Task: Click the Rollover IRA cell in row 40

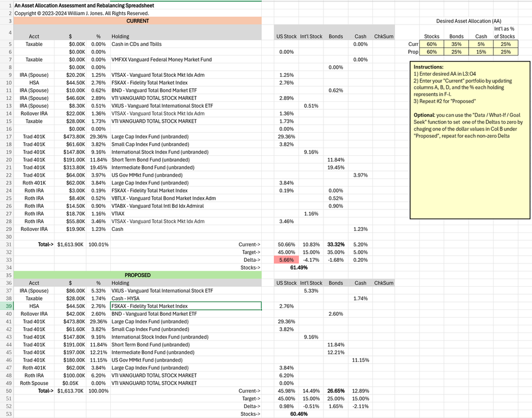Action: coord(34,314)
